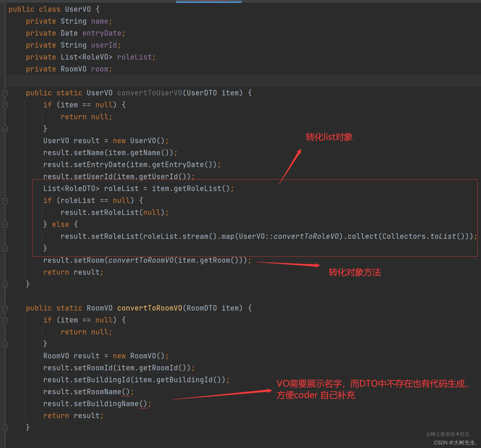Click the italic 'convertToRoleVO' method reference
The image size is (481, 448).
click(x=306, y=236)
